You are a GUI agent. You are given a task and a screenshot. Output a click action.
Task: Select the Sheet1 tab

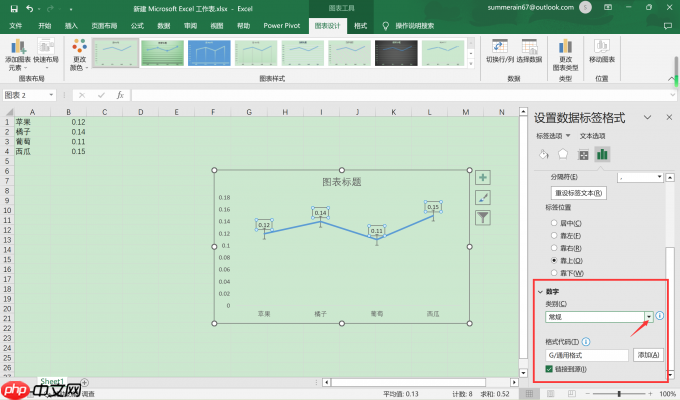[x=52, y=382]
